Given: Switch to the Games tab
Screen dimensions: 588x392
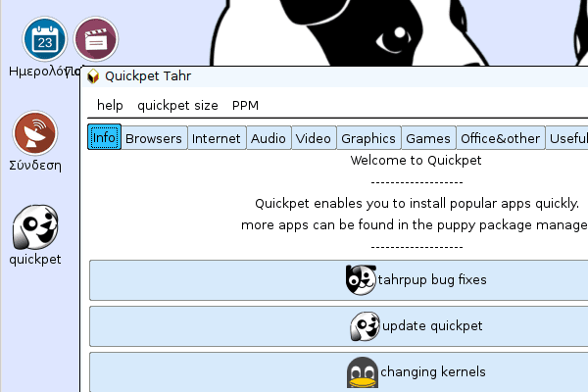Looking at the screenshot, I should pyautogui.click(x=428, y=138).
